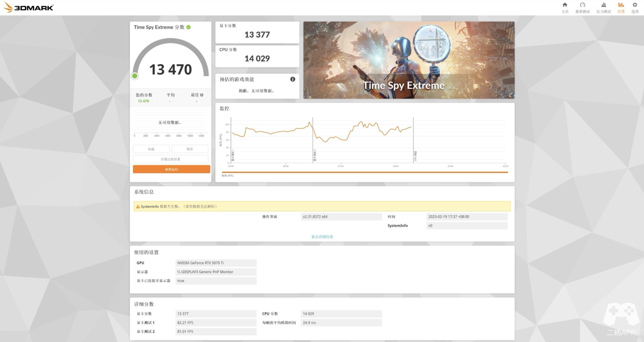Expand 显示详细信息 system details

coord(322,237)
